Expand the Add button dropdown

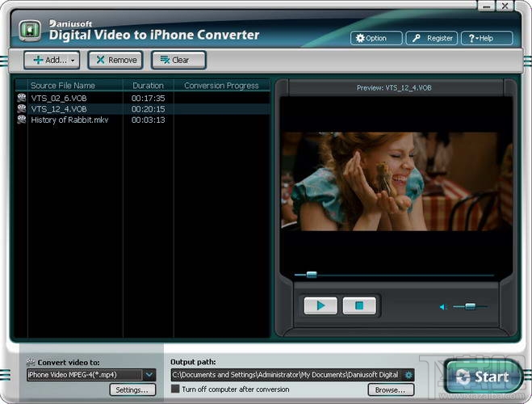73,60
